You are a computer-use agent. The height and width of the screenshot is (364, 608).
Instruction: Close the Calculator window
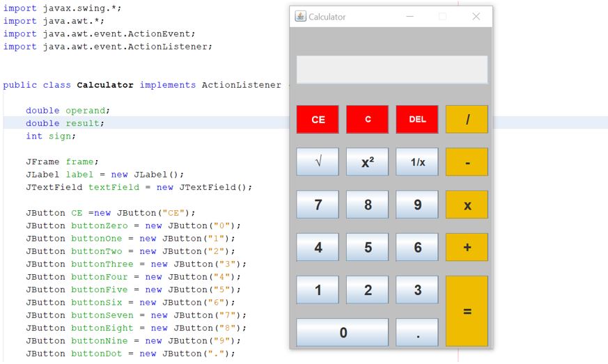pos(476,17)
